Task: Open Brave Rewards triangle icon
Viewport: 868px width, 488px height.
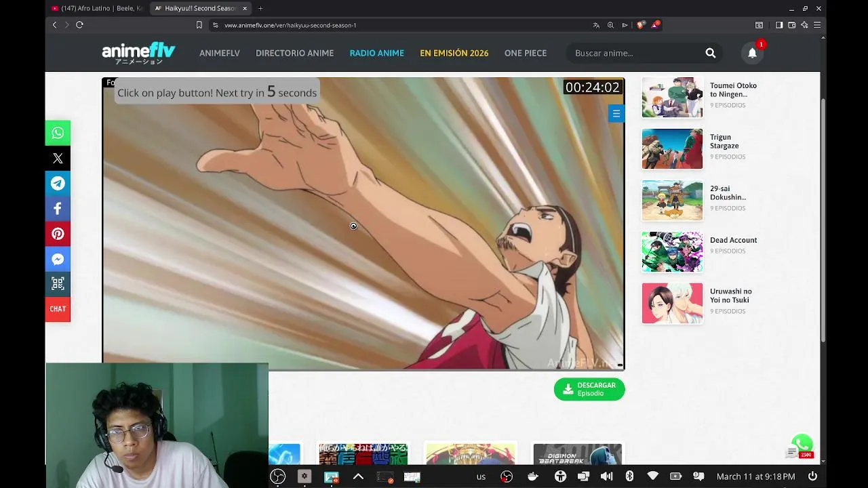Action: pyautogui.click(x=655, y=25)
